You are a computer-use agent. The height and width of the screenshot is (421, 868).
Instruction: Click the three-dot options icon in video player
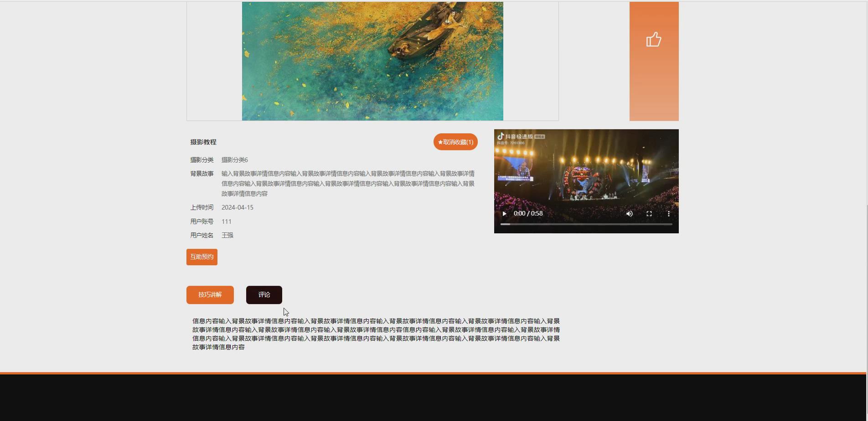tap(669, 213)
